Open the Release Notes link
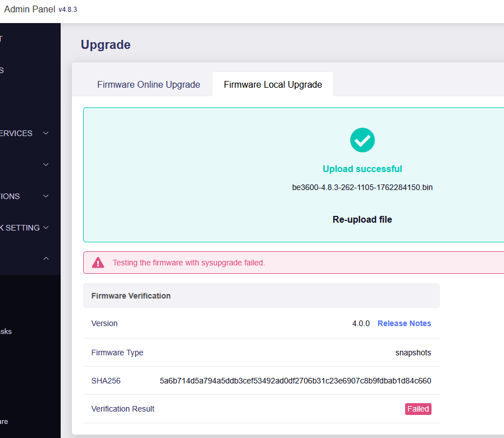The image size is (504, 438). pyautogui.click(x=404, y=323)
